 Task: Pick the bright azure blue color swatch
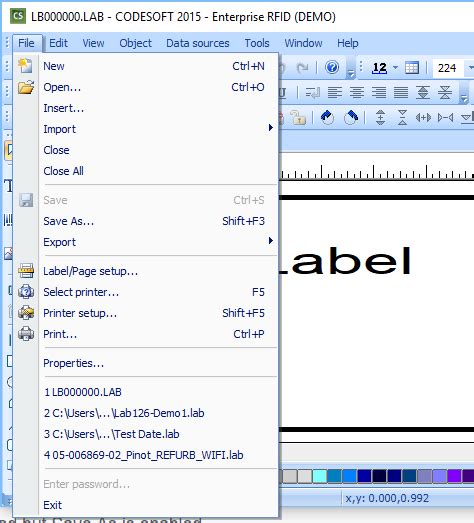[349, 476]
